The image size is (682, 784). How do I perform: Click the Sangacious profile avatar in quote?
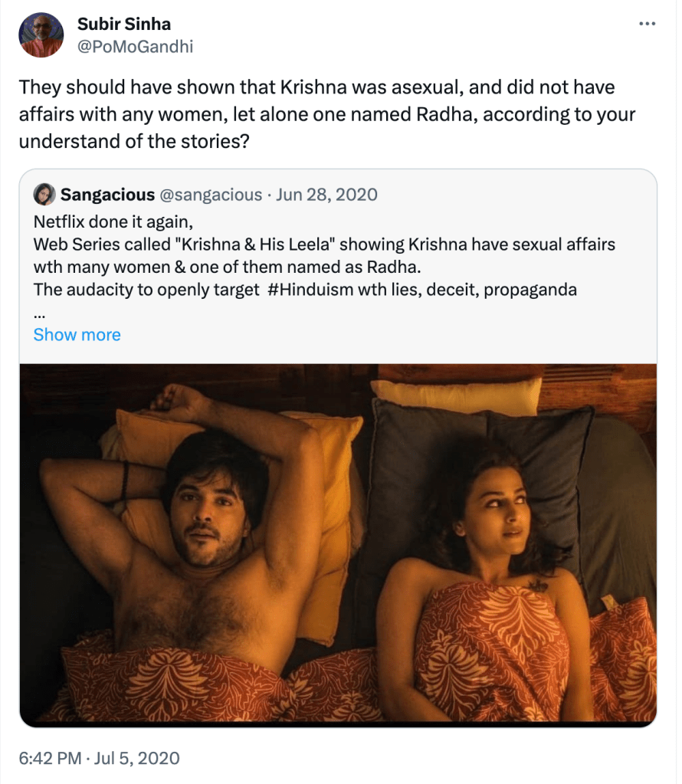[x=43, y=195]
